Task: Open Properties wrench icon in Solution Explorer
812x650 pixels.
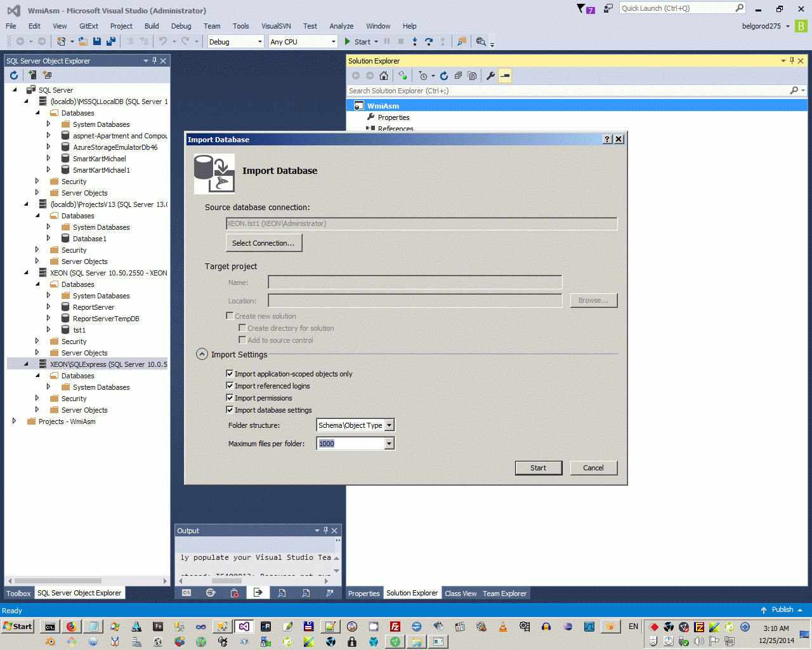Action: [x=490, y=76]
